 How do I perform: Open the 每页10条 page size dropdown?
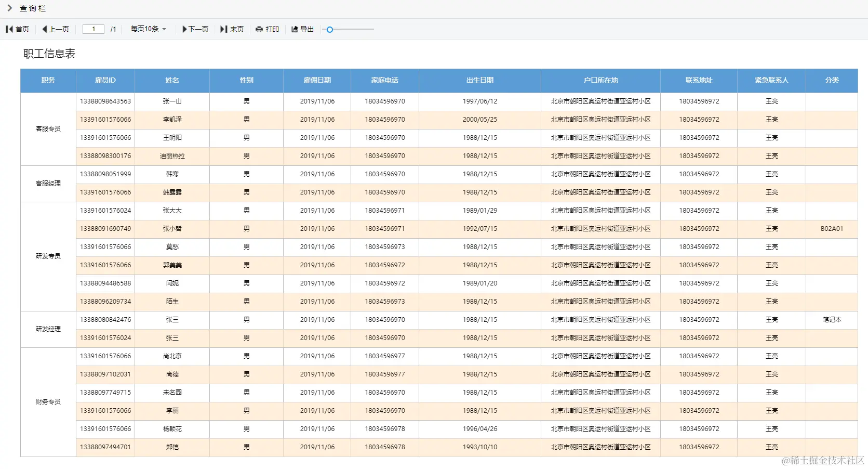[149, 29]
